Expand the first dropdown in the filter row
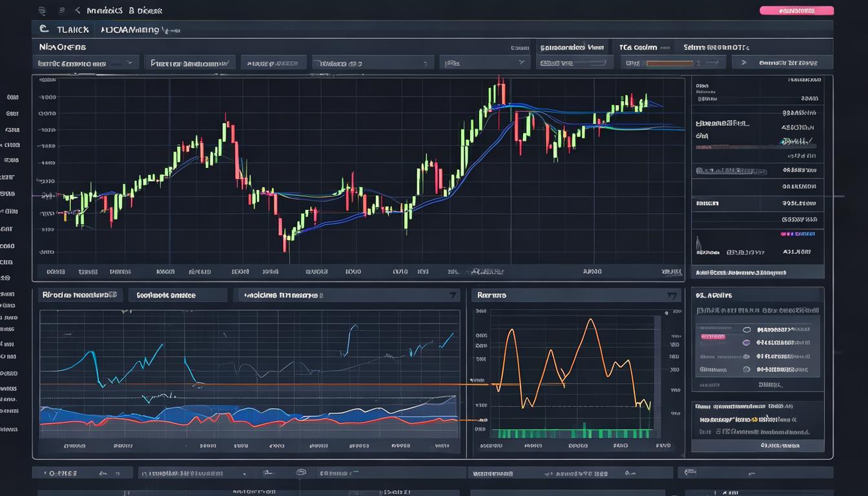This screenshot has width=868, height=496. [85, 63]
